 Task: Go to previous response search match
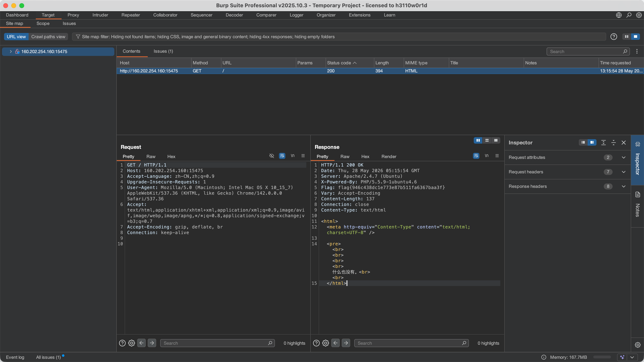tap(335, 343)
